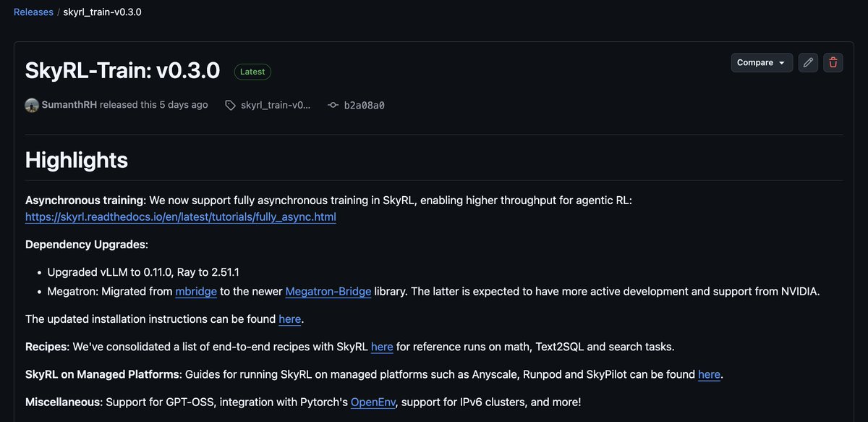This screenshot has height=422, width=868.
Task: Open the fully_async.html documentation URL
Action: [181, 217]
